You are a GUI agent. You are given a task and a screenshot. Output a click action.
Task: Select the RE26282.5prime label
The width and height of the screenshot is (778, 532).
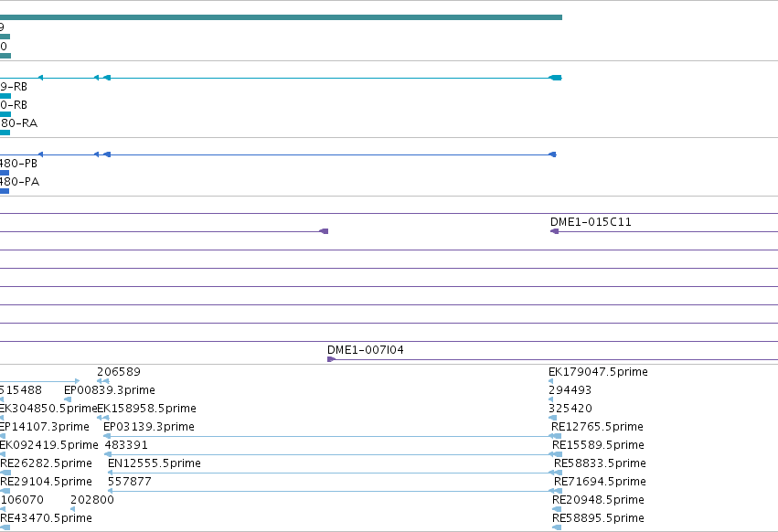click(46, 463)
